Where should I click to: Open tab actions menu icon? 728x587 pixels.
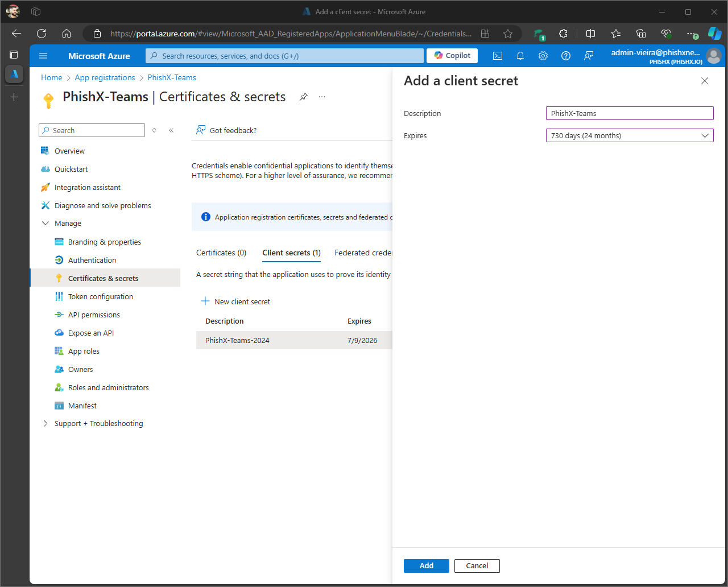click(14, 55)
